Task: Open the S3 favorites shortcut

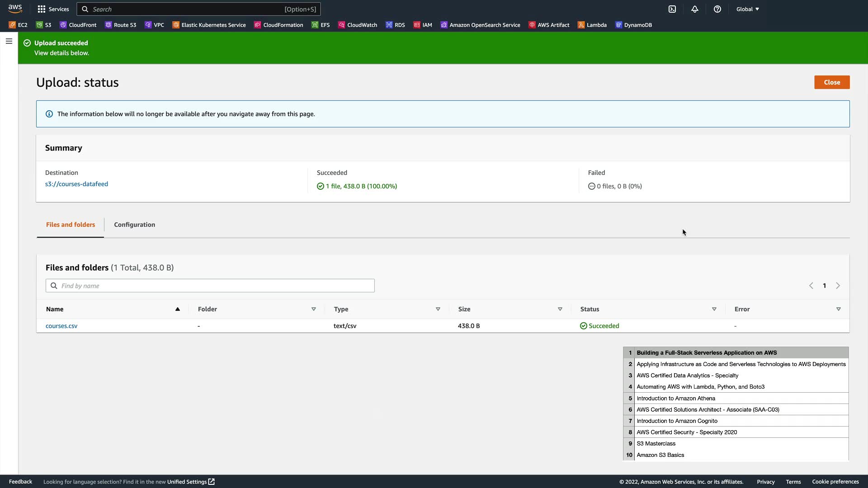Action: pos(44,25)
